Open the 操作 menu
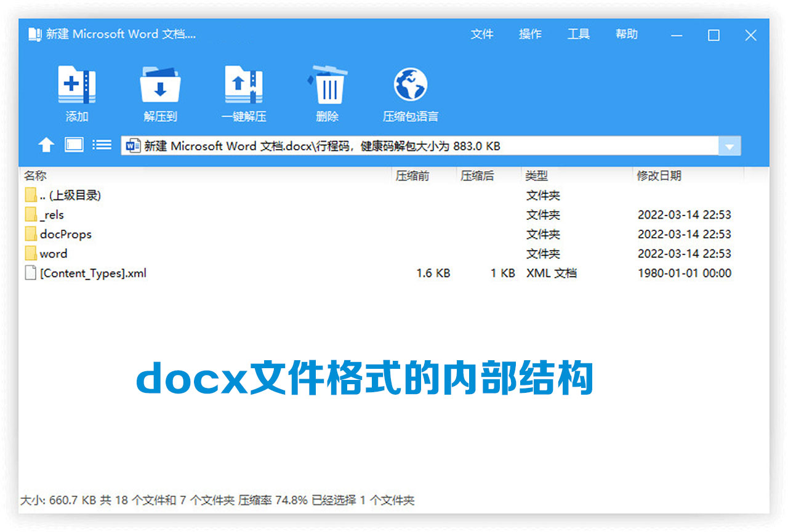 click(531, 34)
